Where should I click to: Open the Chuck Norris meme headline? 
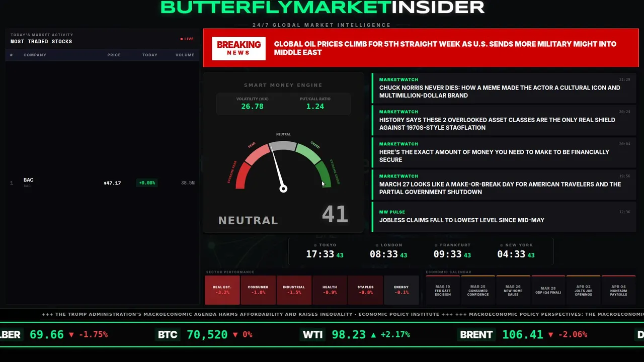(x=504, y=88)
